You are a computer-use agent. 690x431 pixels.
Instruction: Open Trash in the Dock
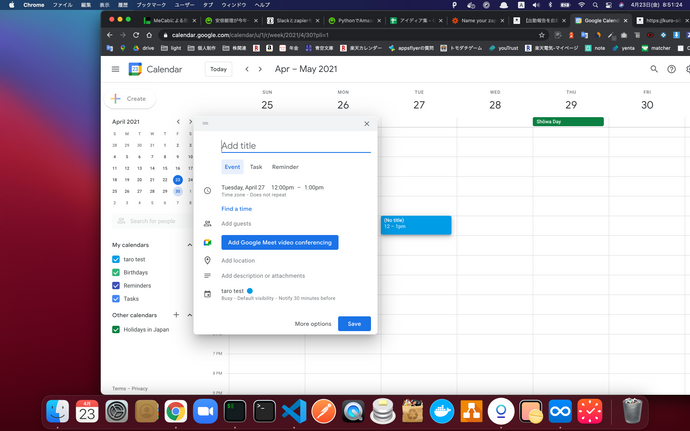click(632, 411)
